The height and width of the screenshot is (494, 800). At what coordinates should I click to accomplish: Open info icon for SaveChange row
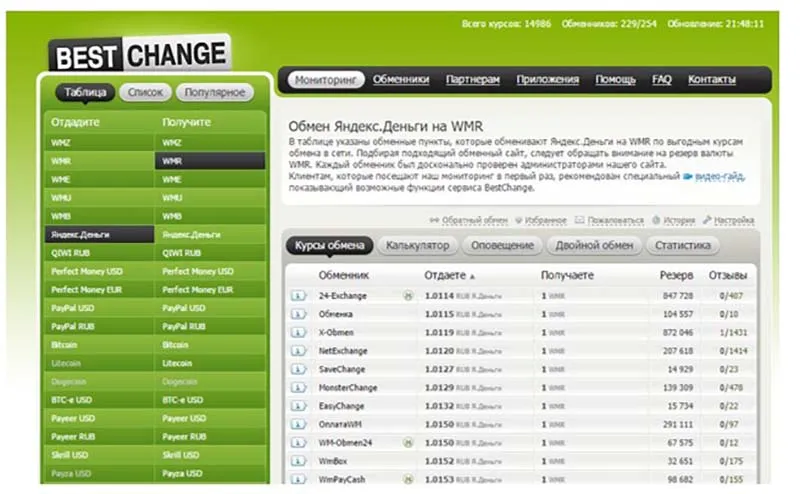click(298, 369)
